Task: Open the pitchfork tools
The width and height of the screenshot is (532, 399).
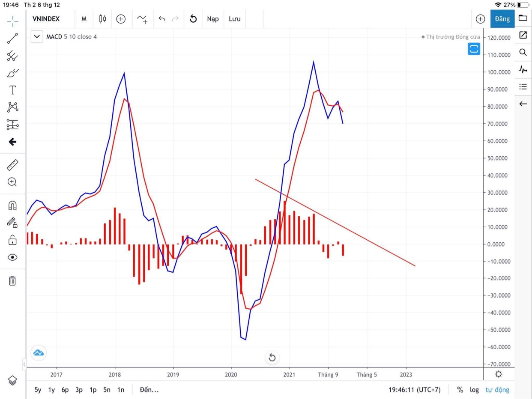Action: pyautogui.click(x=12, y=56)
